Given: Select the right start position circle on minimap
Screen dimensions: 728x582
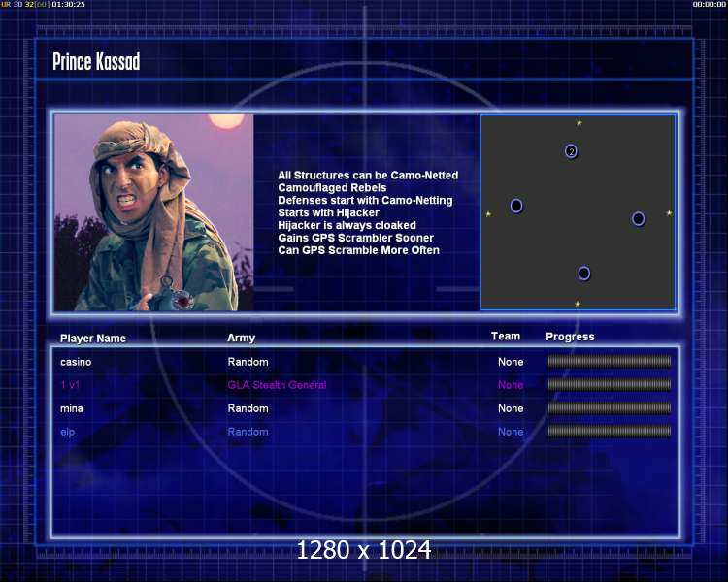Looking at the screenshot, I should click(x=639, y=218).
